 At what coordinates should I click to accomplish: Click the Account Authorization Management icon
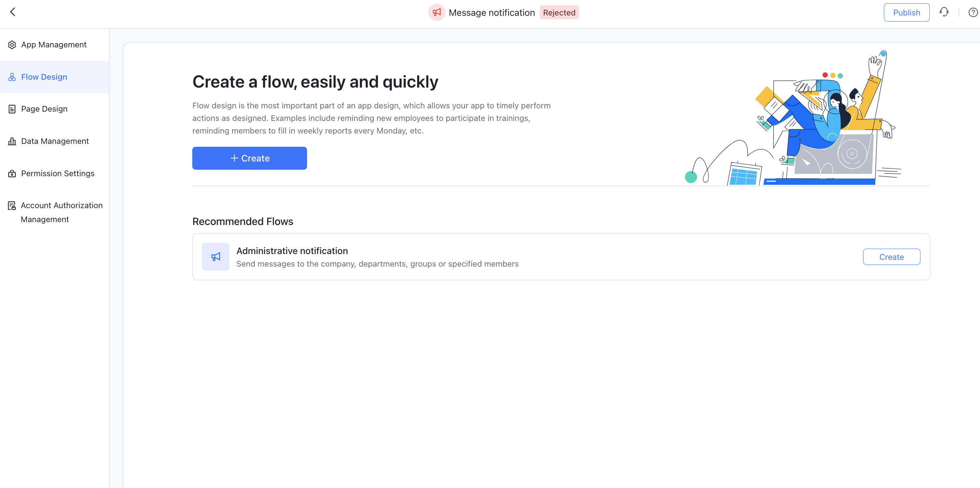click(11, 205)
